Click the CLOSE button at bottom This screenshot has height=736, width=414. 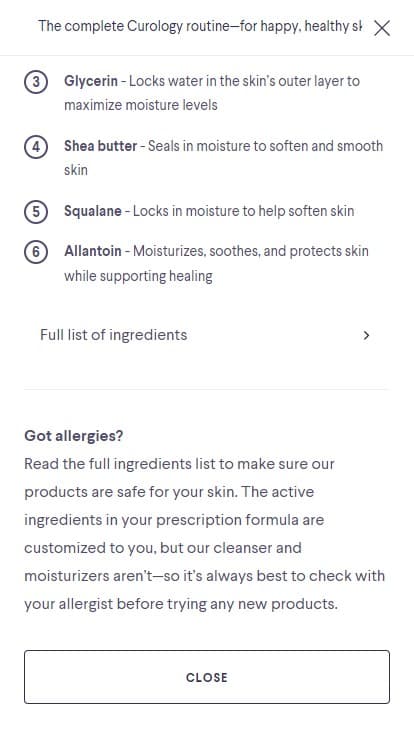[207, 677]
